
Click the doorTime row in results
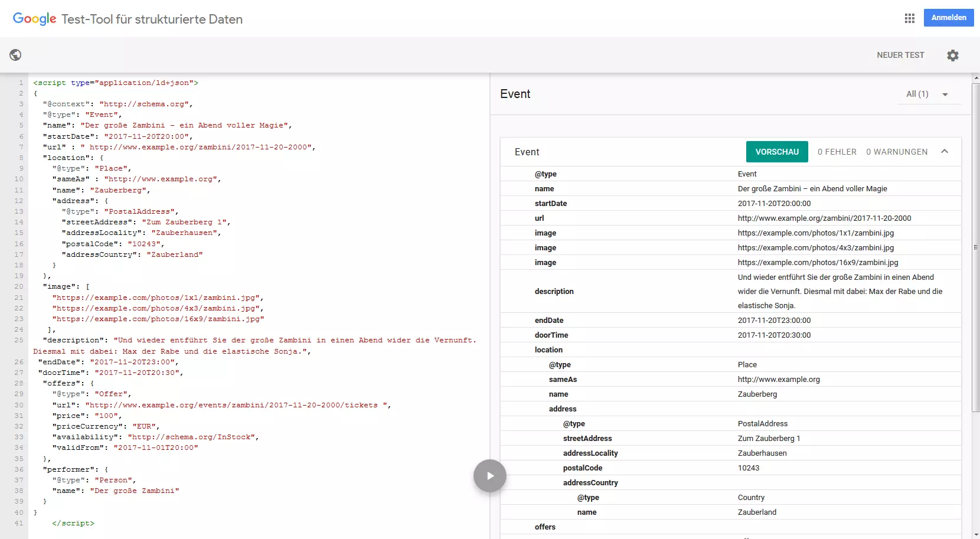click(731, 335)
